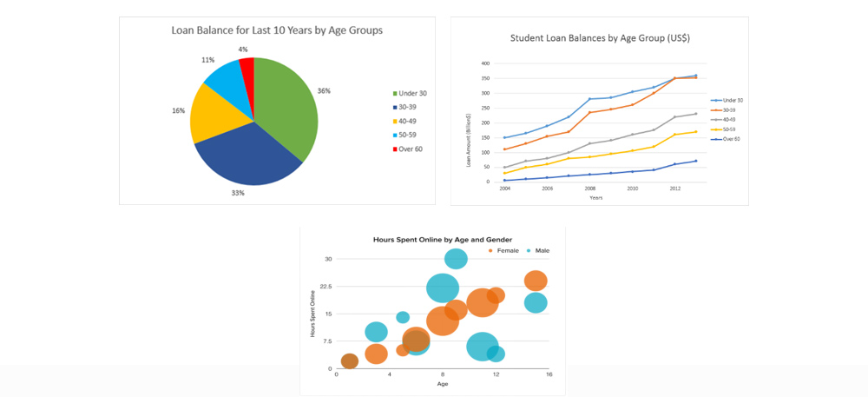Click the Male bubble at 30 hours
Viewport: 868px width, 397px height.
click(x=456, y=259)
